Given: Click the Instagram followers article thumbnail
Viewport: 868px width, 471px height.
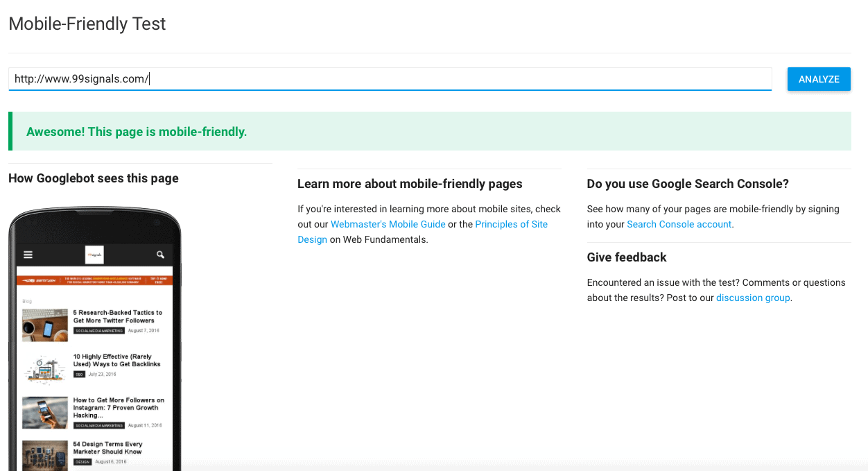Looking at the screenshot, I should tap(45, 412).
